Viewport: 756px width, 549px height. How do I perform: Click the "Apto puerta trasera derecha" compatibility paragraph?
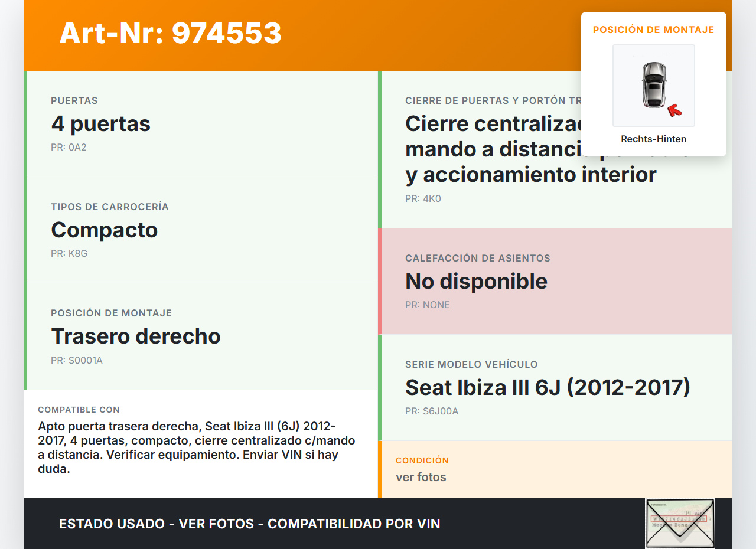197,448
